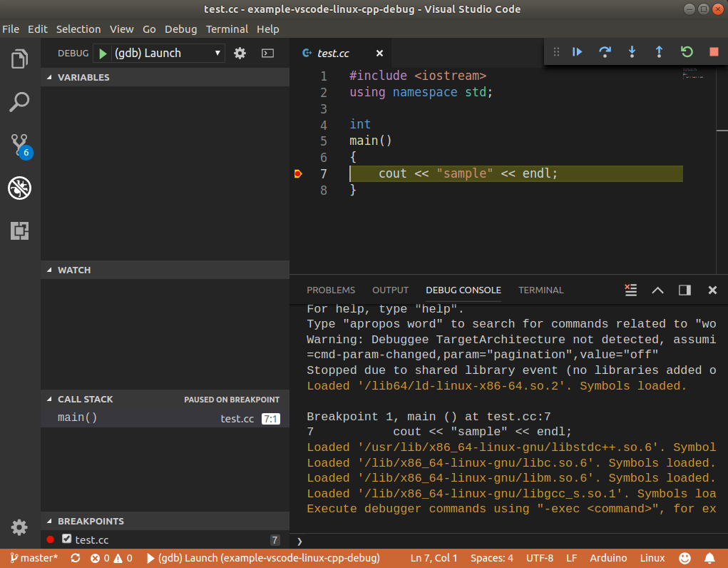Step Out in the debug toolbar
The height and width of the screenshot is (568, 728).
pyautogui.click(x=659, y=51)
